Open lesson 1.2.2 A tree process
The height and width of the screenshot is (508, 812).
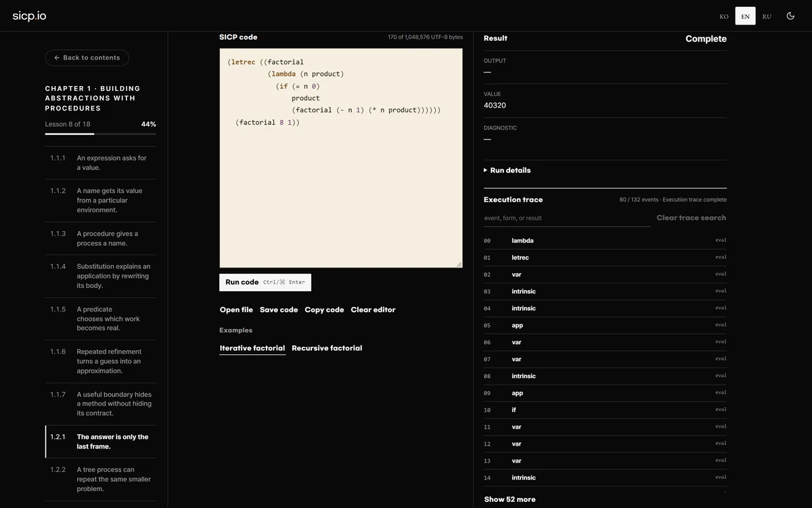101,479
